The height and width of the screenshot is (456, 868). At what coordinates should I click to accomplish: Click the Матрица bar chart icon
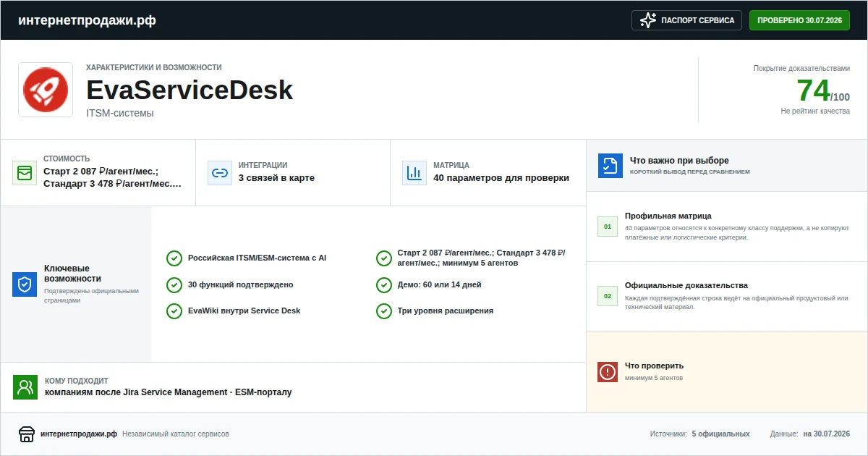(414, 173)
